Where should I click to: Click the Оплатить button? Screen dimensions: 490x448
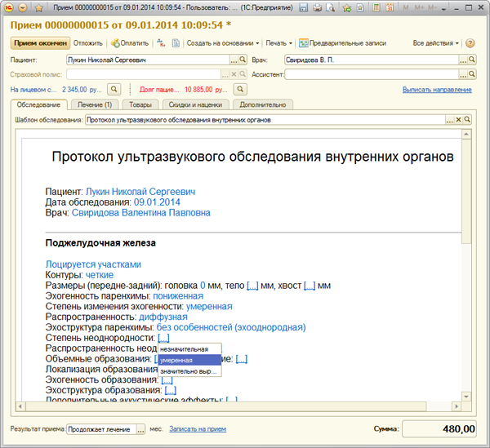point(130,43)
